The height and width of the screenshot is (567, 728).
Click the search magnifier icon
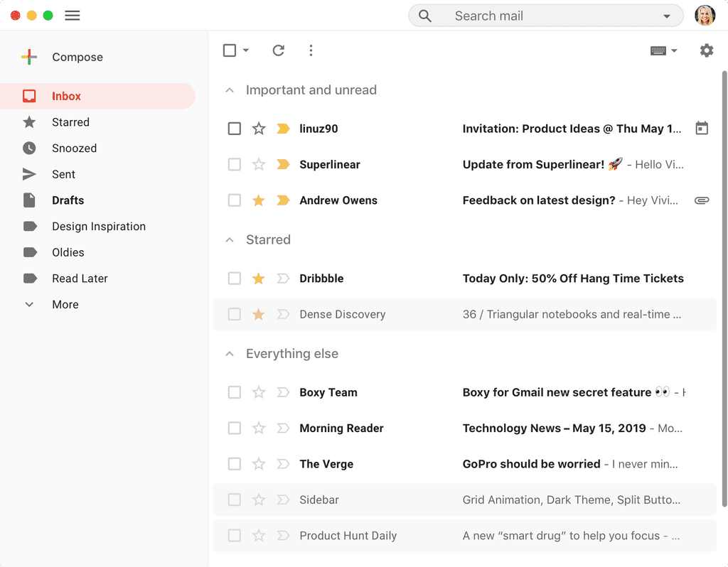(424, 15)
